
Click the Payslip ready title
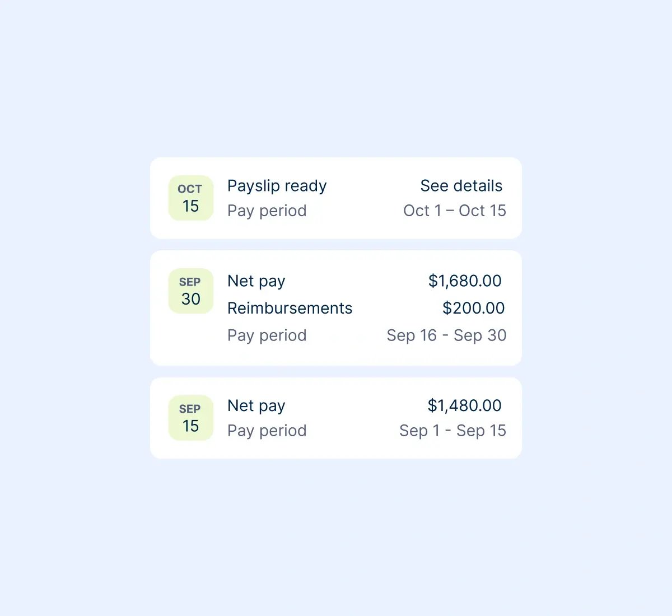coord(277,186)
